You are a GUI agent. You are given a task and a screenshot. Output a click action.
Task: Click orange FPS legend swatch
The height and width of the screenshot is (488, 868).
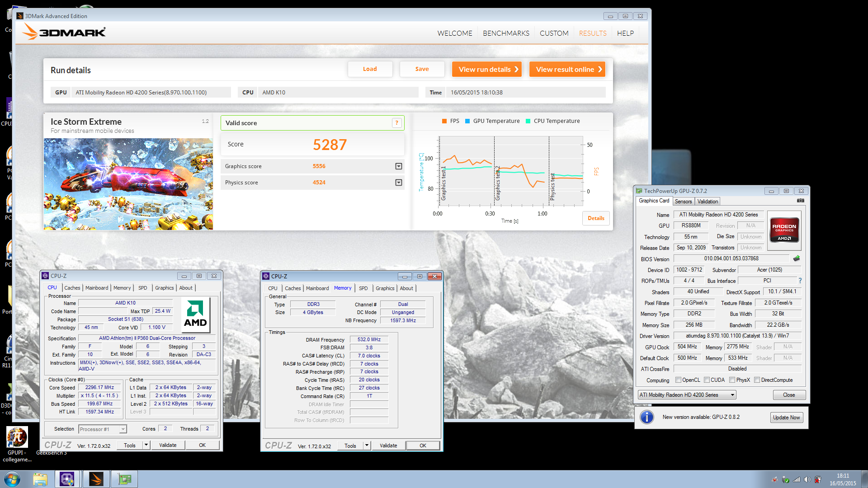click(x=444, y=121)
